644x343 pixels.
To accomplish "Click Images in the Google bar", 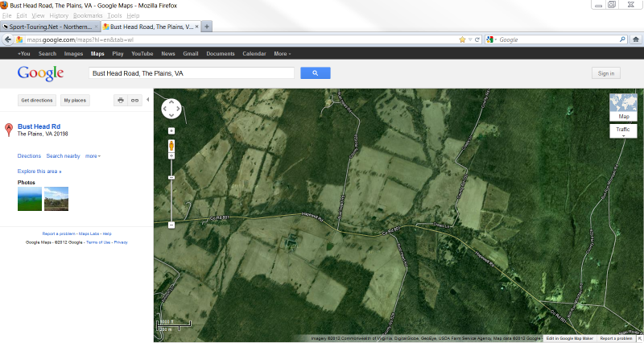I will (x=73, y=53).
